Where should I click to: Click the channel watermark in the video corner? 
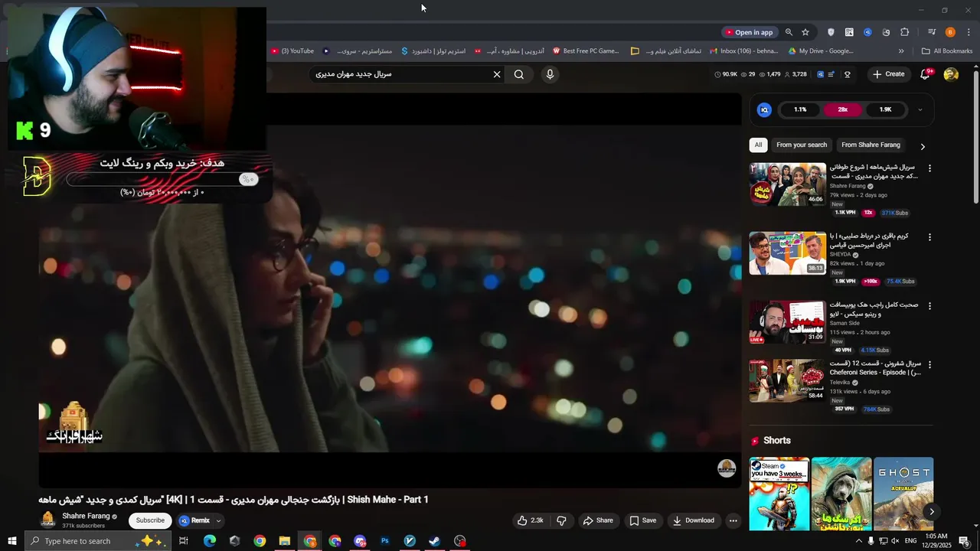coord(727,468)
